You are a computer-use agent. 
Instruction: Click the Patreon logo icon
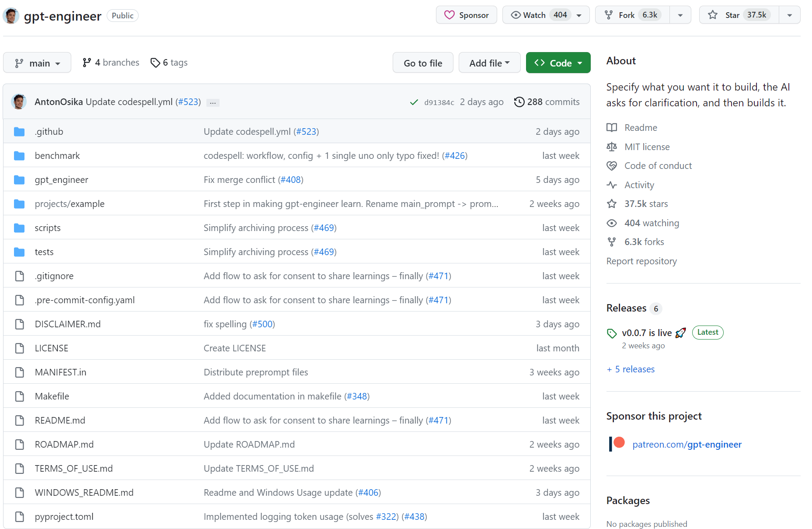(x=617, y=444)
